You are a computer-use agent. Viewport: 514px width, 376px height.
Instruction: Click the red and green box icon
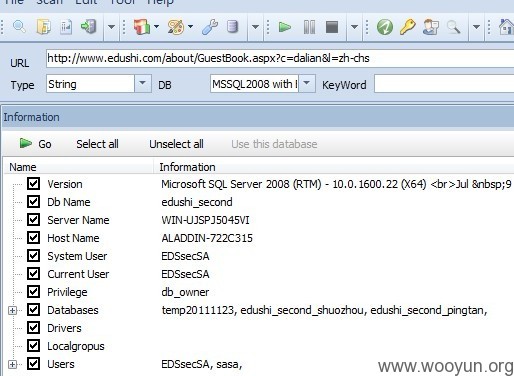pyautogui.click(x=142, y=27)
